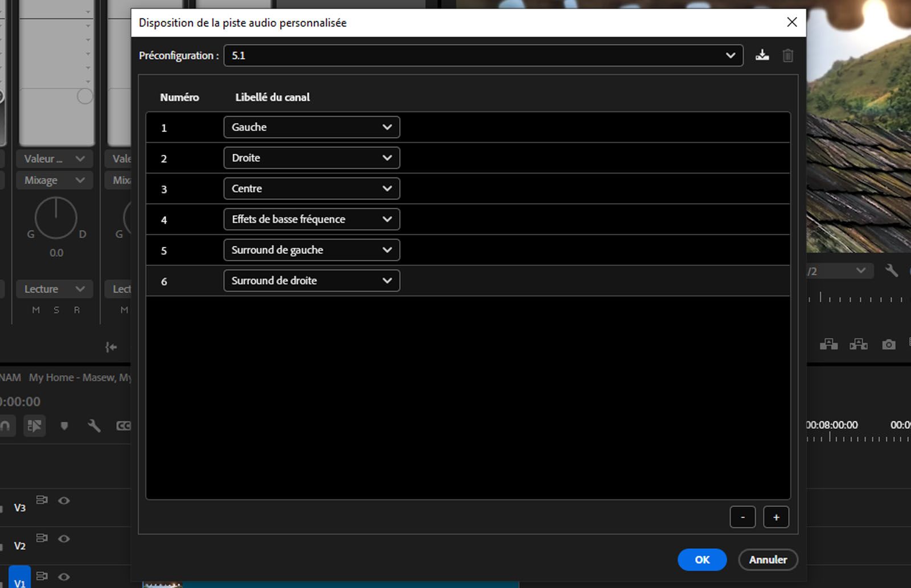Click the V2 track label
Image resolution: width=911 pixels, height=588 pixels.
click(x=20, y=546)
